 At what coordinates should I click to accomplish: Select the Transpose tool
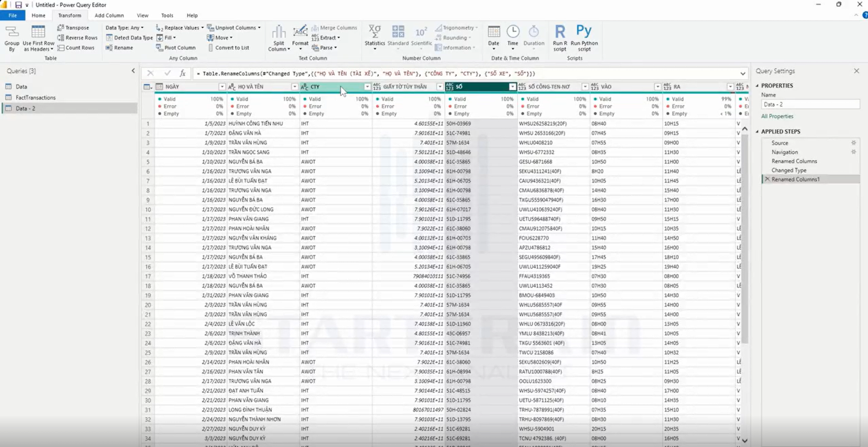click(x=73, y=28)
